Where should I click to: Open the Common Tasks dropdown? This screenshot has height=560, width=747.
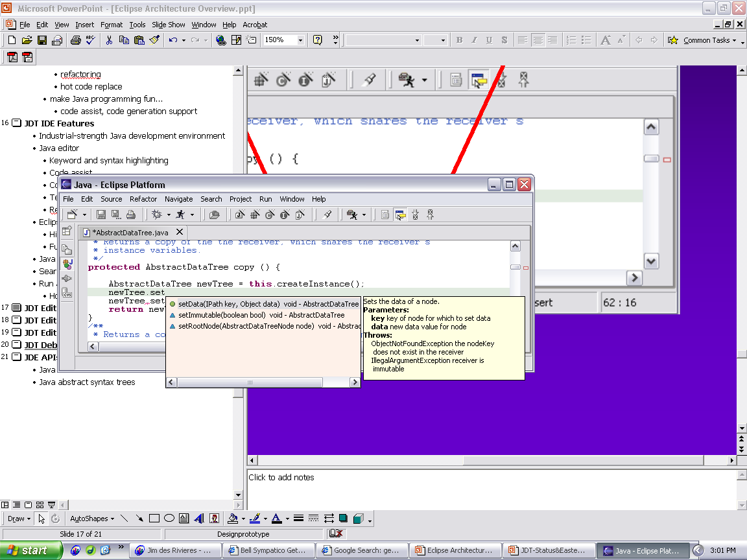[x=710, y=40]
